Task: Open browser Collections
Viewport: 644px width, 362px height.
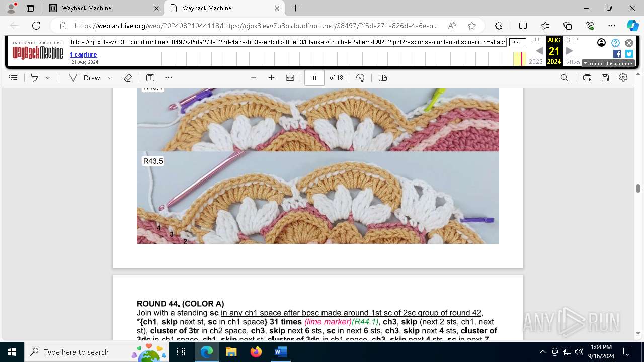Action: (568, 26)
